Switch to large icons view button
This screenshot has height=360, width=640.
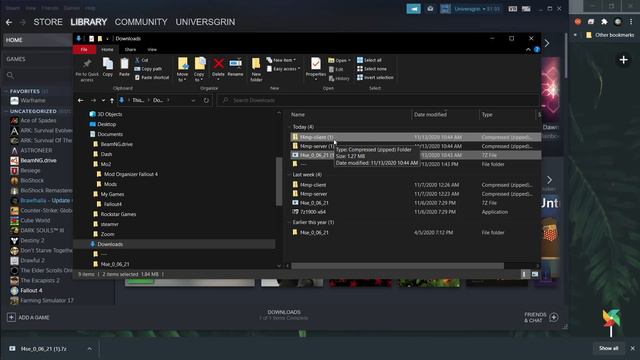[x=535, y=274]
